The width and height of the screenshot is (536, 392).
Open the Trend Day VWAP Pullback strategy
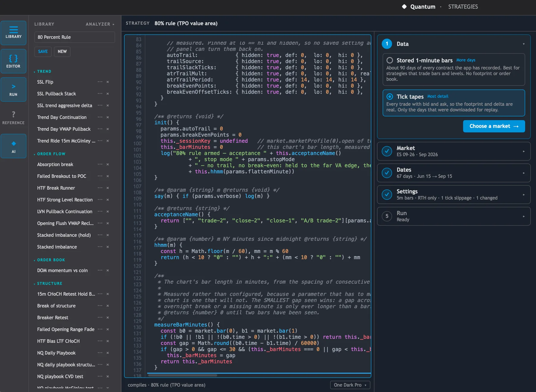click(x=64, y=129)
